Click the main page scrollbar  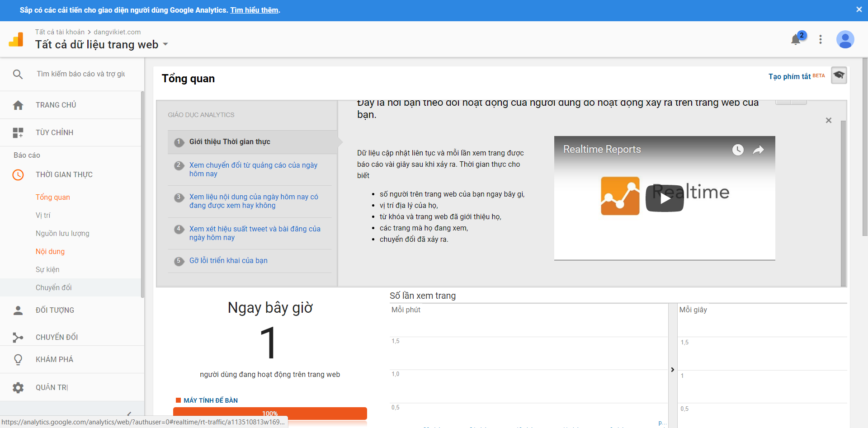[x=865, y=147]
